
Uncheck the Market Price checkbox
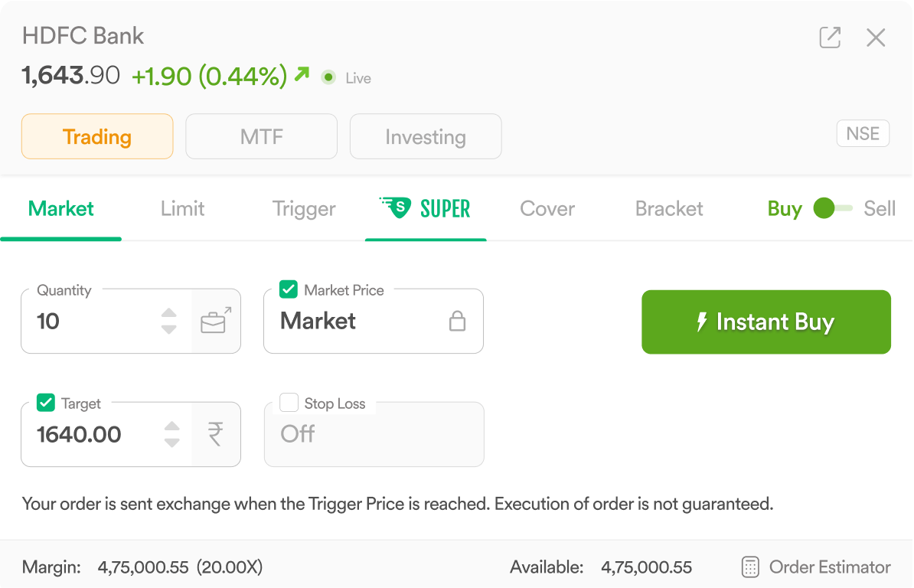[x=289, y=289]
